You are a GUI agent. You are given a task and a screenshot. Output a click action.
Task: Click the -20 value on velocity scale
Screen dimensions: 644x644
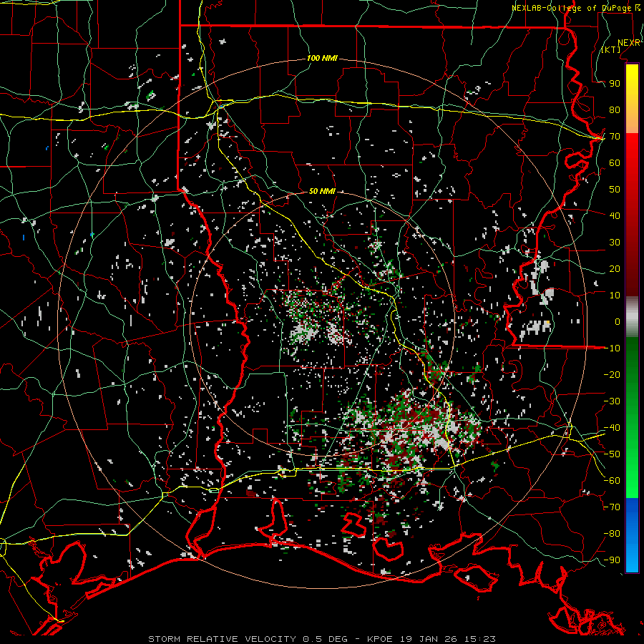612,375
